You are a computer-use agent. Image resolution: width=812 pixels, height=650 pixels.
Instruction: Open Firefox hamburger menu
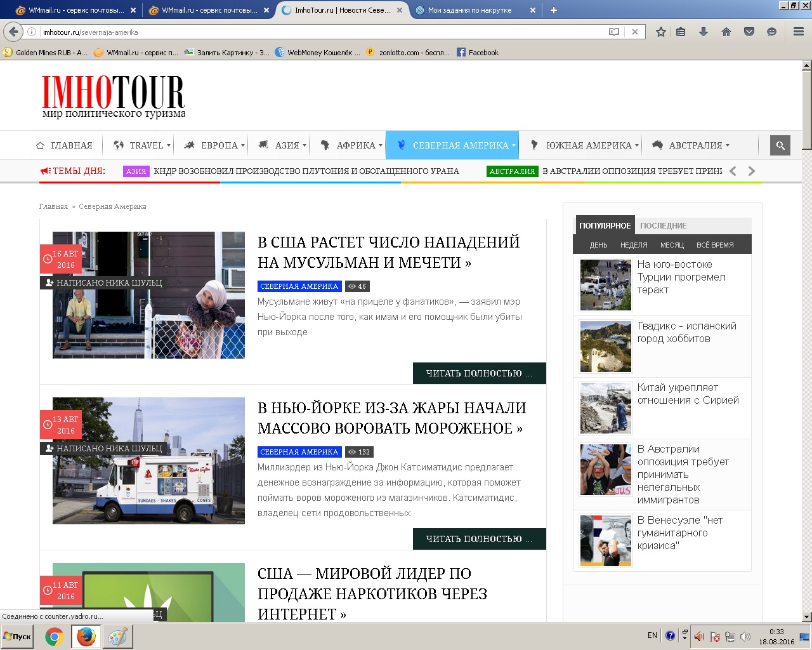pos(799,32)
